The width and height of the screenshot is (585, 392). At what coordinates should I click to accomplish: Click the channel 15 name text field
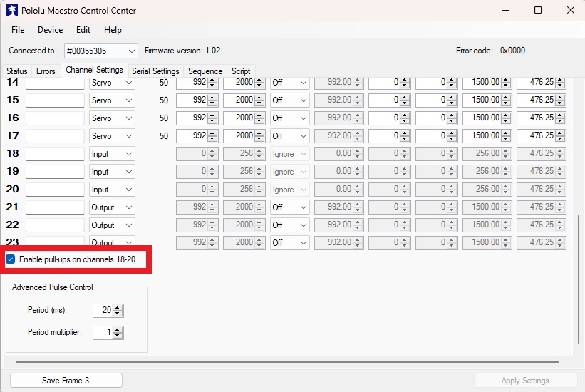point(55,100)
